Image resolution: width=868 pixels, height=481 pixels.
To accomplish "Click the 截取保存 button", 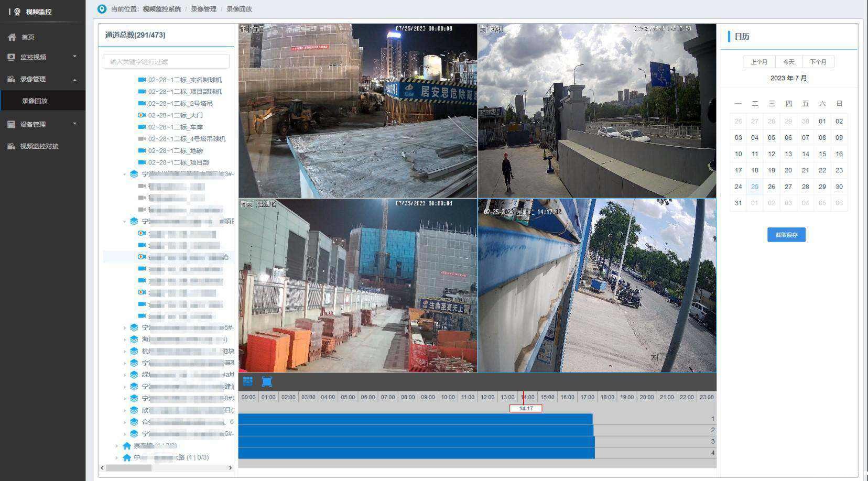I will coord(786,235).
